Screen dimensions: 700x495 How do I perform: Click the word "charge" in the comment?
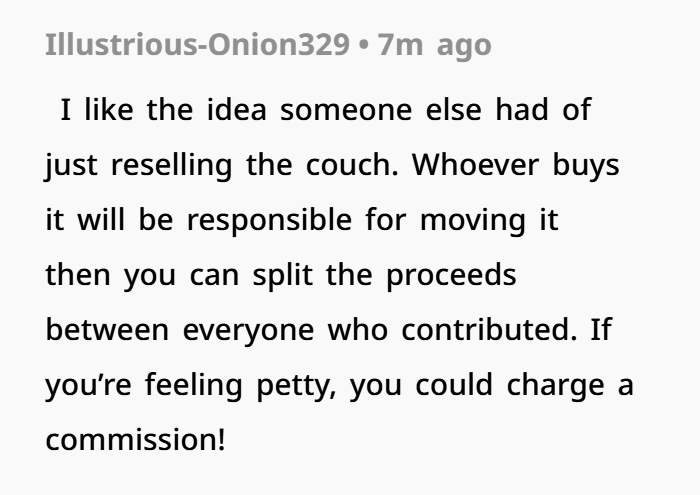563,385
